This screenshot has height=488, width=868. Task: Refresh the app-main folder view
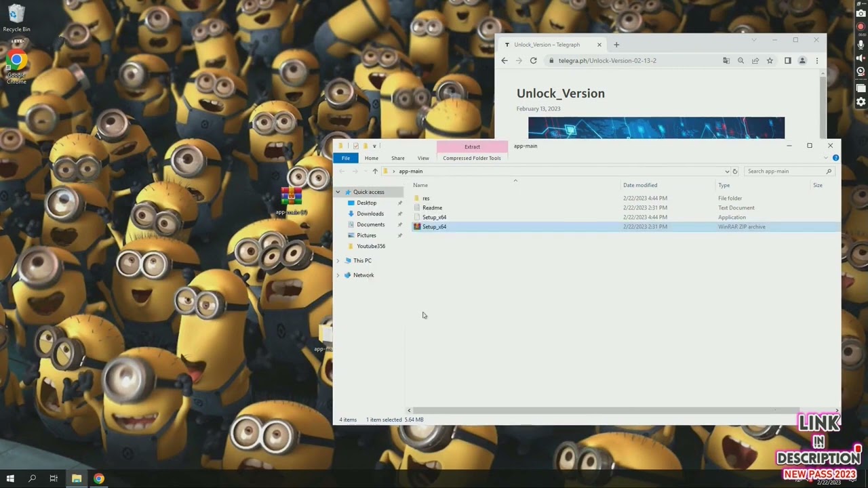[735, 171]
